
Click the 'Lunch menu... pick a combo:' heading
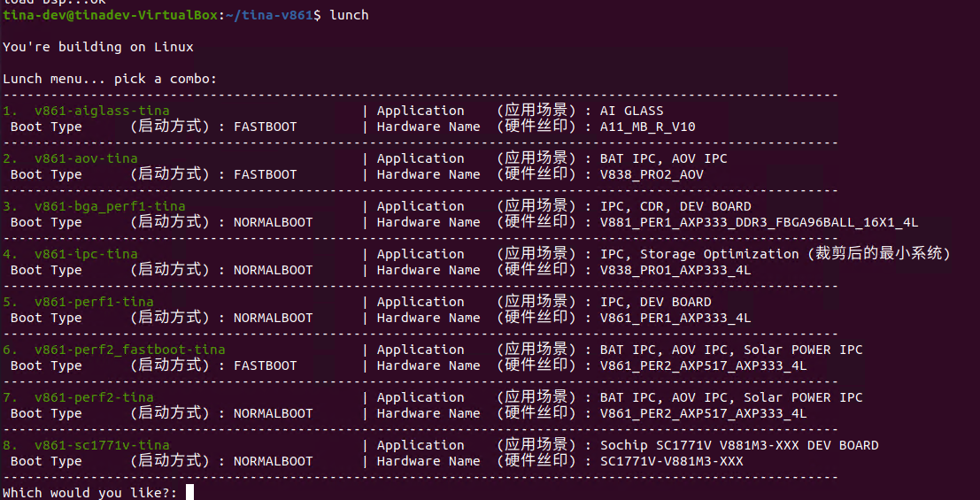[110, 79]
